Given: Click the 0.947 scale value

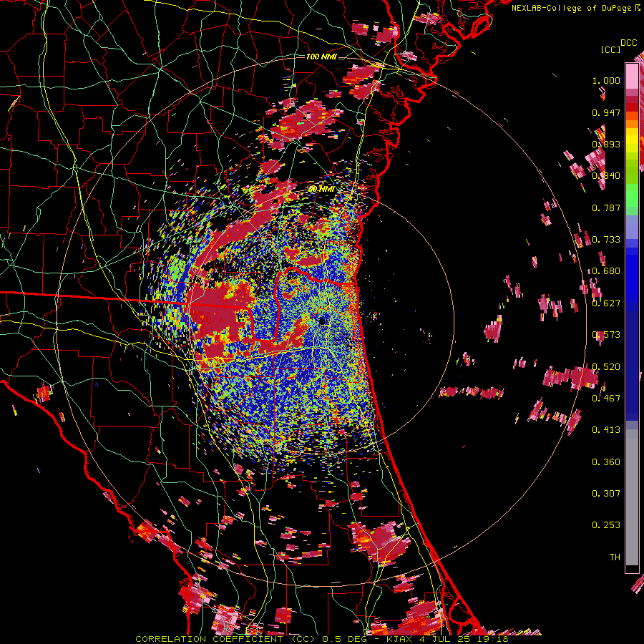Looking at the screenshot, I should click(x=606, y=112).
